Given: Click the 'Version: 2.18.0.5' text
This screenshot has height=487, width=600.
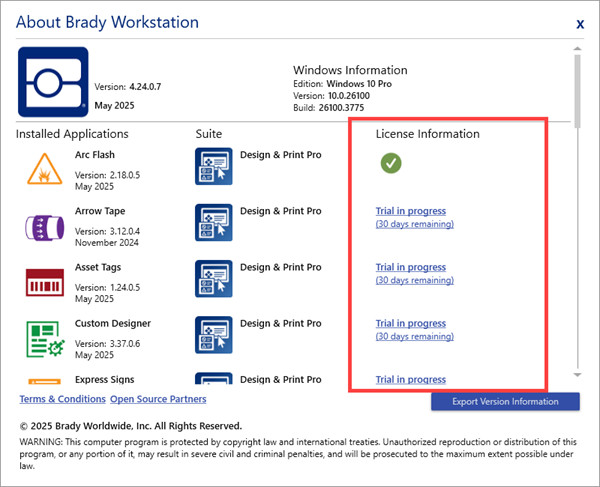Looking at the screenshot, I should coord(107,175).
